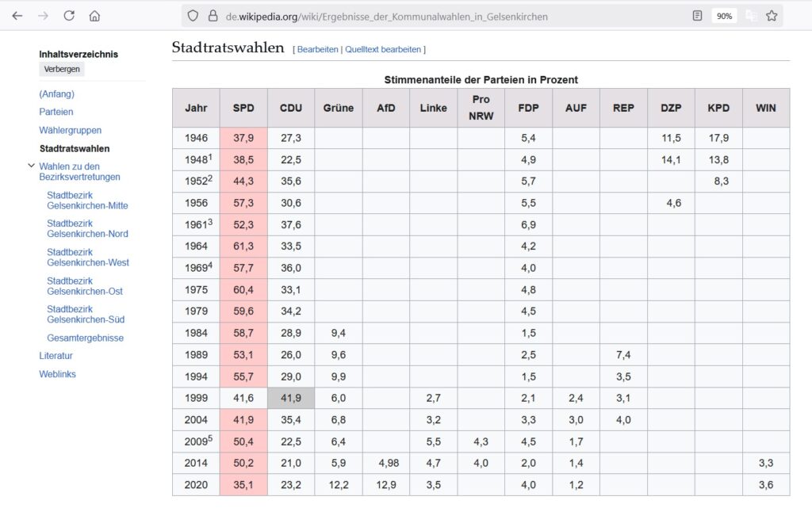Image resolution: width=812 pixels, height=508 pixels.
Task: Click the translate page icon
Action: pos(750,16)
